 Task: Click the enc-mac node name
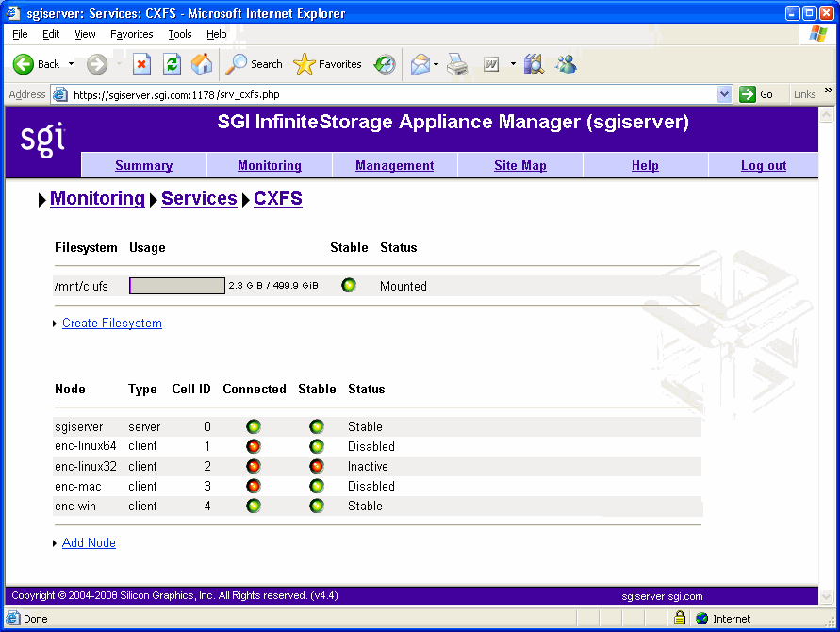click(x=78, y=486)
